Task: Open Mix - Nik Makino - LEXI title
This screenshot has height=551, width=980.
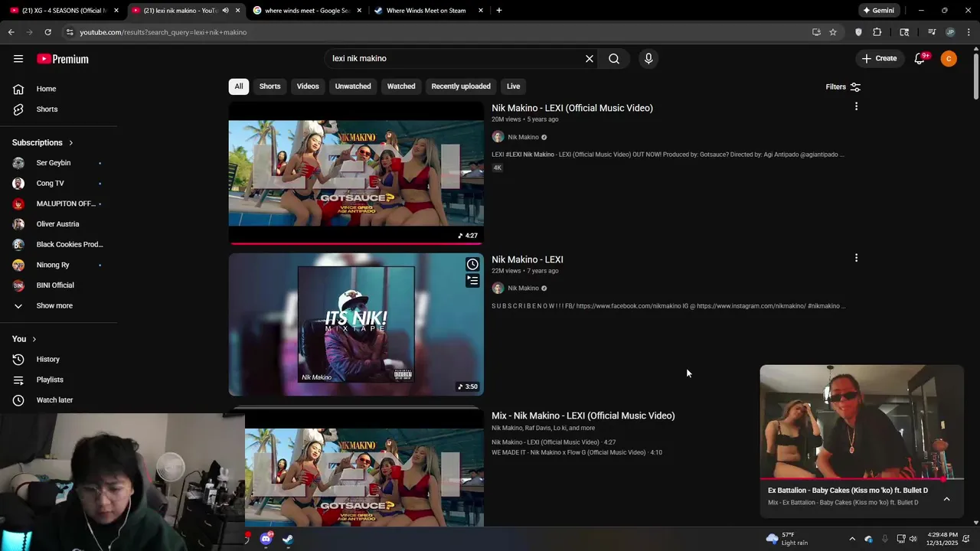Action: (x=583, y=416)
